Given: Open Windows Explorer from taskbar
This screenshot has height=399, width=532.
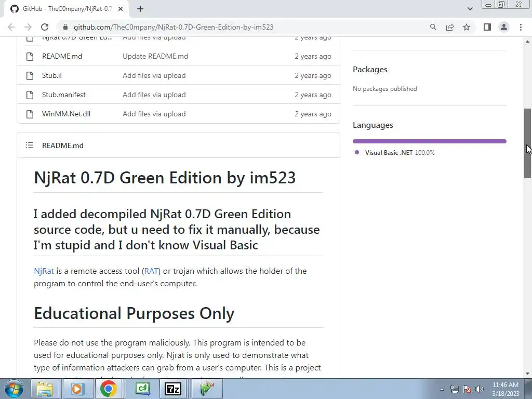Looking at the screenshot, I should pyautogui.click(x=45, y=389).
